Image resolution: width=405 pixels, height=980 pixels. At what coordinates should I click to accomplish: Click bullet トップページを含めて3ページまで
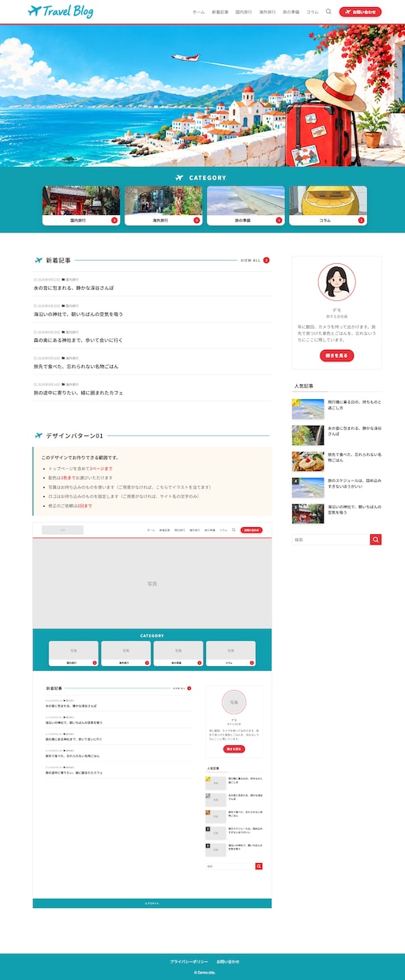coord(81,469)
